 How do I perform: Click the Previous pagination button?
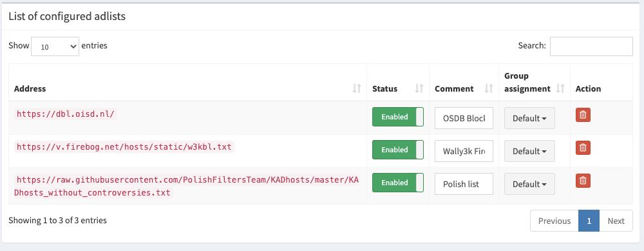click(554, 221)
